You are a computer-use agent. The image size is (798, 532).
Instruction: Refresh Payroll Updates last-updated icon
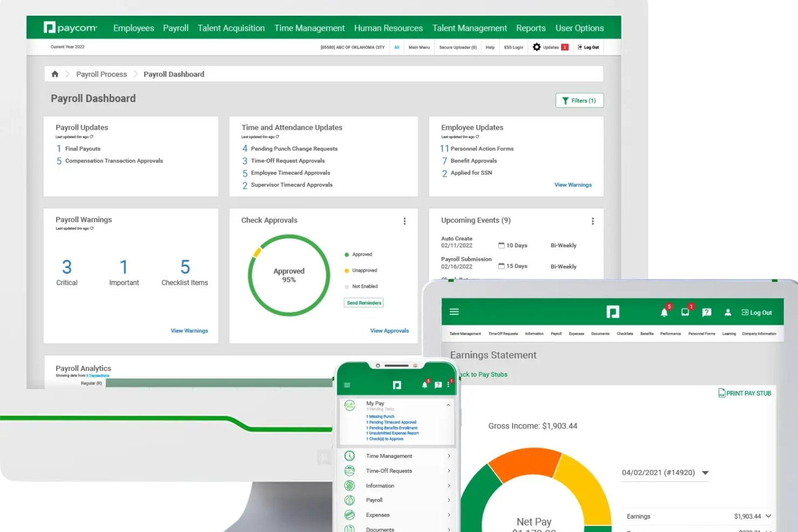point(92,137)
